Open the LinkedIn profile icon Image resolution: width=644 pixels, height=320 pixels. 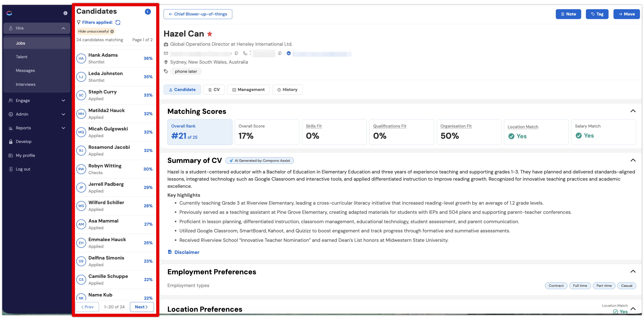click(x=289, y=53)
